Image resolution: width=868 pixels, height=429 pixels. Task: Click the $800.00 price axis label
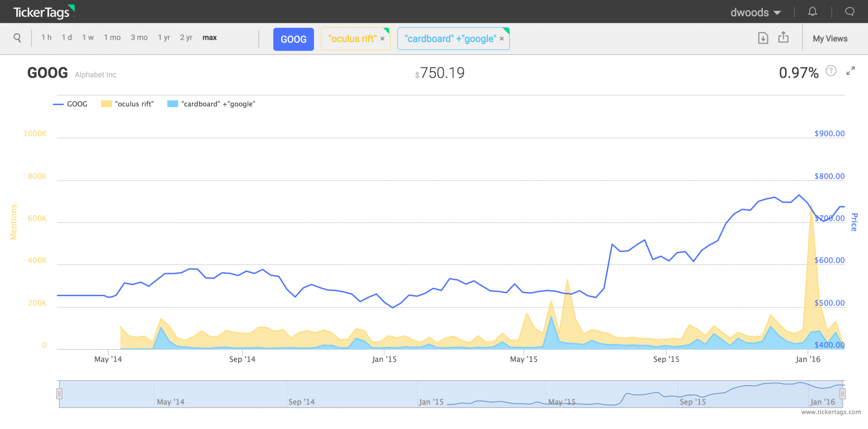[829, 176]
